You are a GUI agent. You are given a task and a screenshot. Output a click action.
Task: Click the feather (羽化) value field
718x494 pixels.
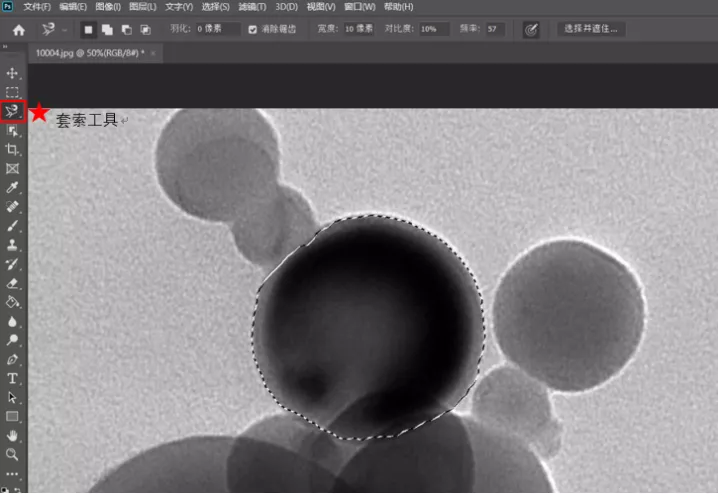point(218,29)
